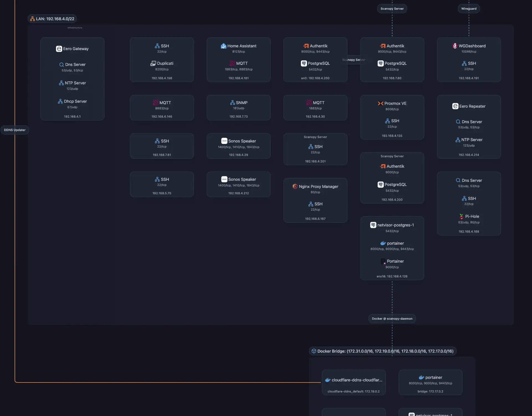The height and width of the screenshot is (416, 532).
Task: Select the MQTT node at 192.168.4.146
Action: point(162,108)
